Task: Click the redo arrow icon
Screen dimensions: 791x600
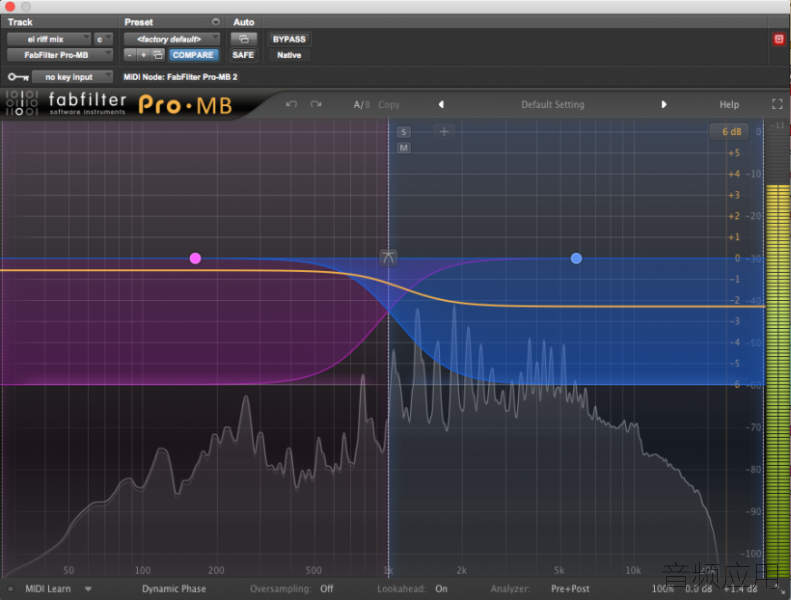Action: (x=316, y=104)
